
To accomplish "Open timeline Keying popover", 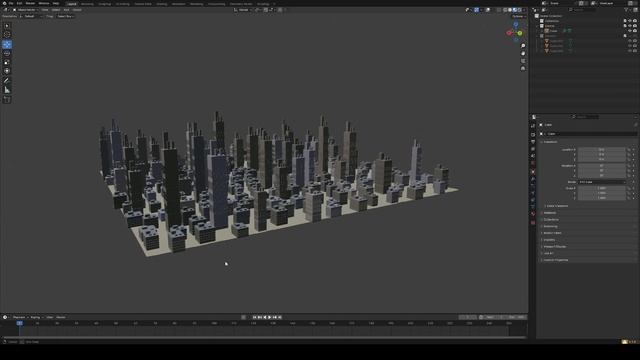I will 36,317.
